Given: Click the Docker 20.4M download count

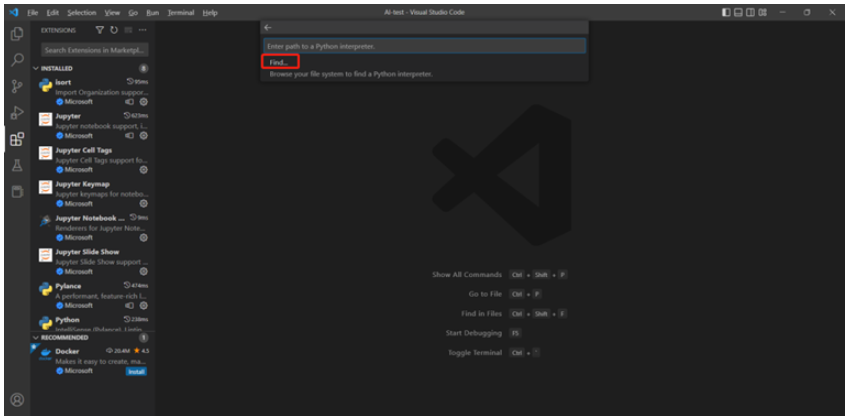Looking at the screenshot, I should coord(118,351).
